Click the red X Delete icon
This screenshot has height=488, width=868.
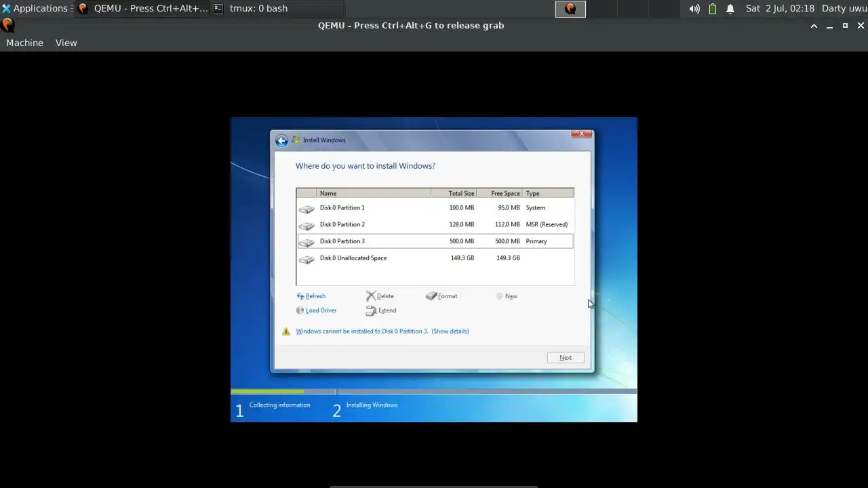click(x=371, y=296)
